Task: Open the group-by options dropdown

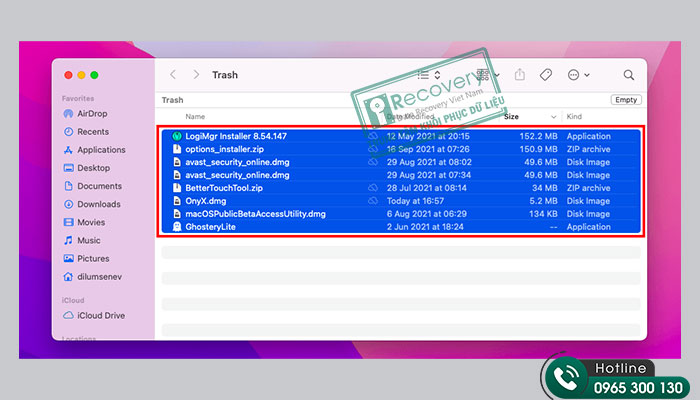Action: coord(488,75)
